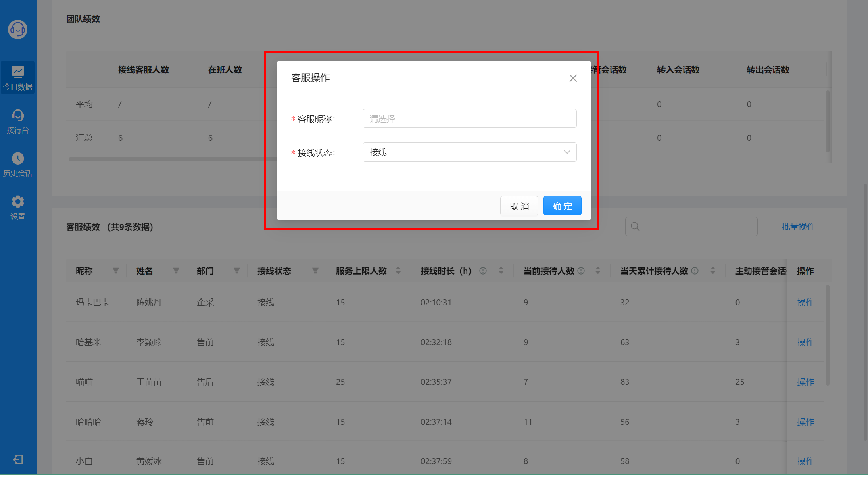Click the logout icon at sidebar bottom
Image resolution: width=868 pixels, height=478 pixels.
[18, 459]
